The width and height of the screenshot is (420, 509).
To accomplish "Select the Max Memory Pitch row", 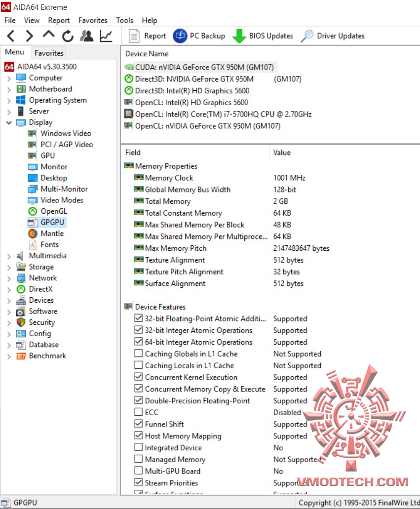I will pyautogui.click(x=231, y=248).
